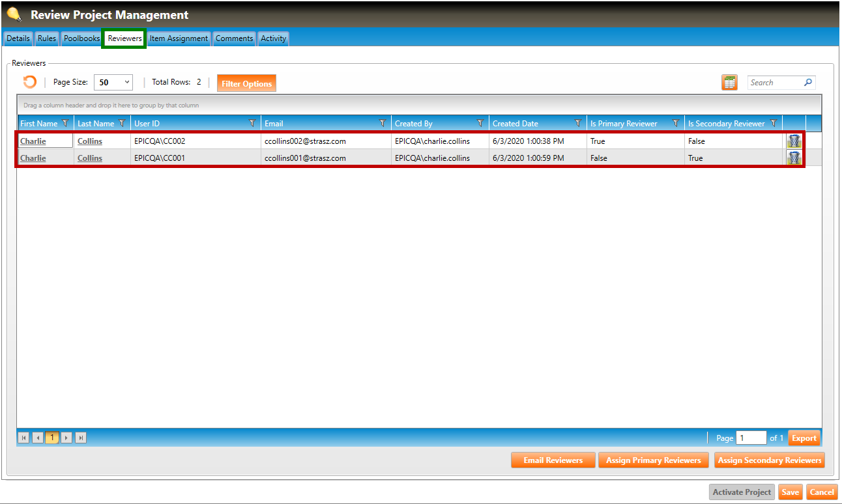The height and width of the screenshot is (504, 842).
Task: Open filter on Is Primary Reviewer column
Action: pos(676,124)
